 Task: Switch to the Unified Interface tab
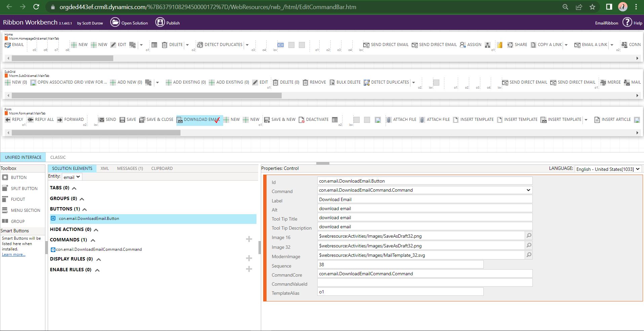[x=23, y=157]
